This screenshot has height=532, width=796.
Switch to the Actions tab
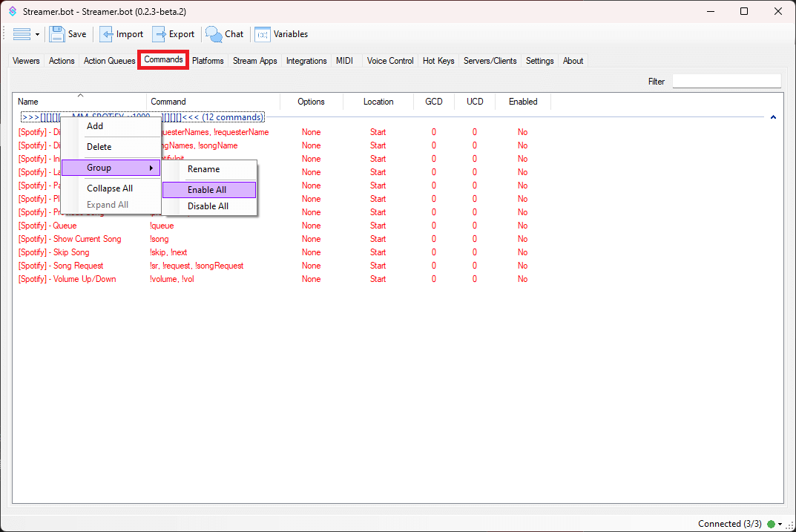[x=62, y=60]
